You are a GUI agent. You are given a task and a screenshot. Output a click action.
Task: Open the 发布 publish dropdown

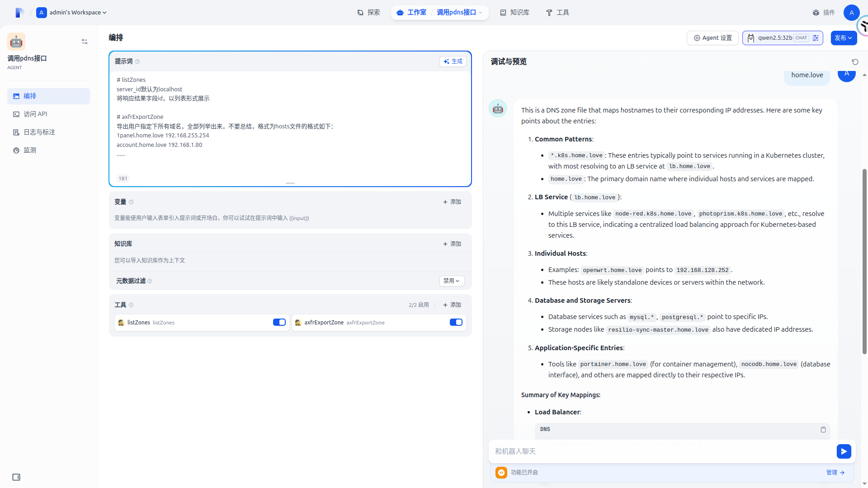coord(843,38)
